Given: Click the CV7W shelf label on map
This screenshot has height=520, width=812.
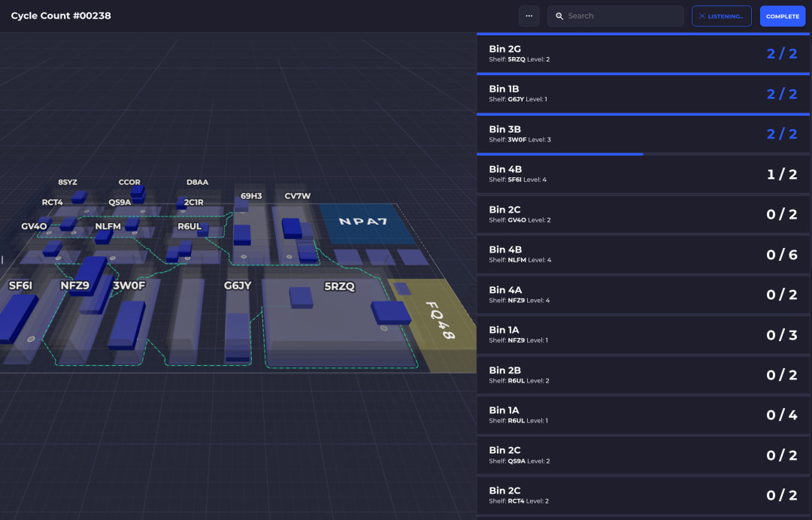Looking at the screenshot, I should coord(298,196).
